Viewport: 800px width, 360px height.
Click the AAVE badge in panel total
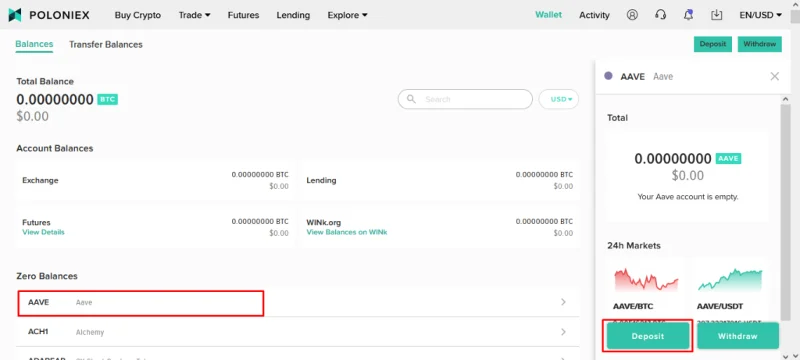pos(729,159)
